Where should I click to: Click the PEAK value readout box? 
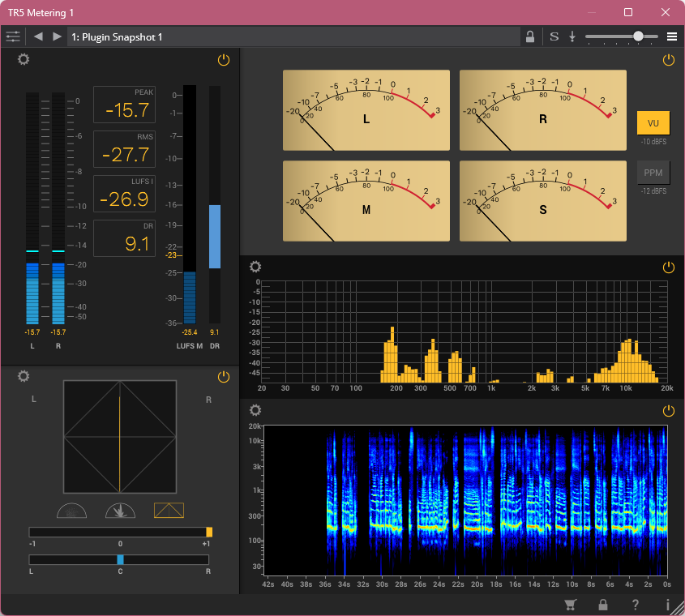point(124,105)
